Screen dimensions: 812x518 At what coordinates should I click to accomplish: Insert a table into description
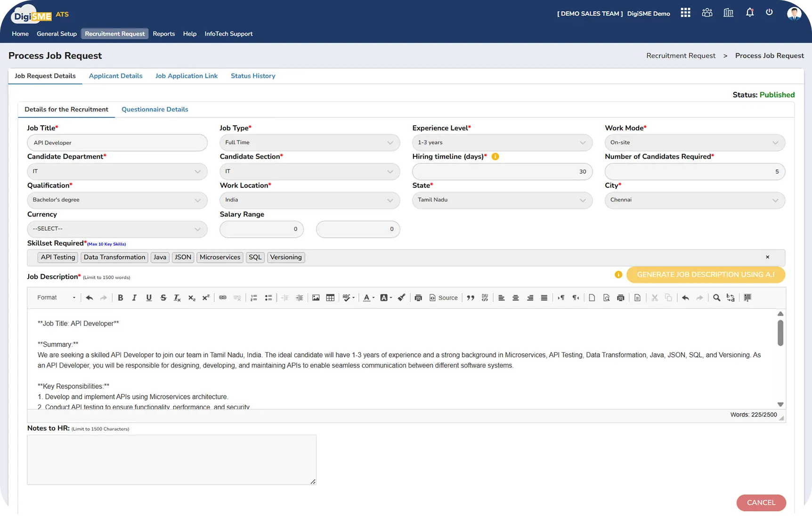[330, 298]
